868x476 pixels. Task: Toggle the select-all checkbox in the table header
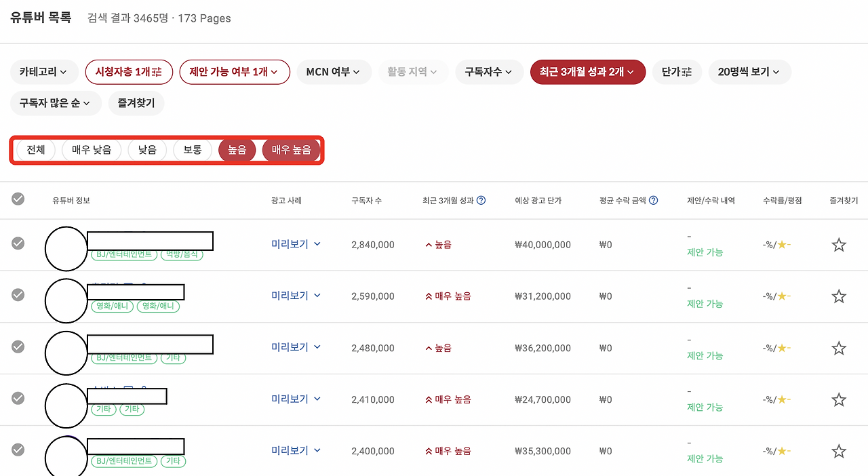(x=18, y=199)
